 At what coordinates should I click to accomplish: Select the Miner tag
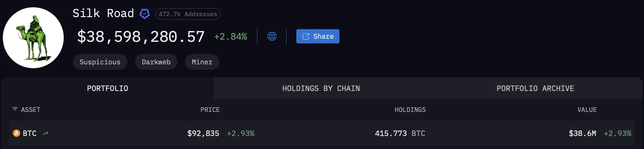pos(202,62)
